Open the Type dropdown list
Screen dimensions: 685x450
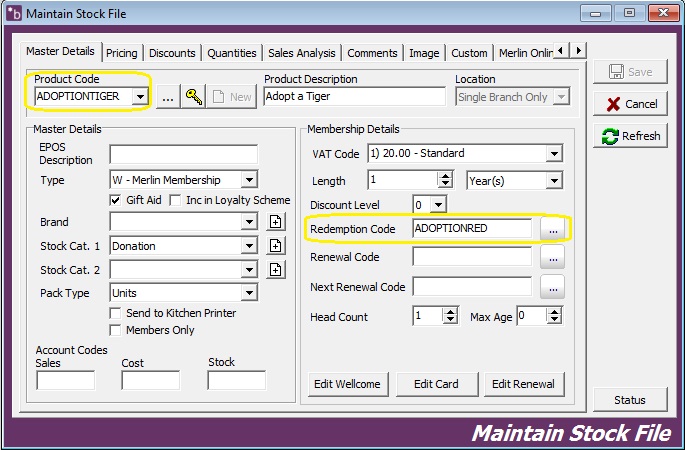(249, 180)
